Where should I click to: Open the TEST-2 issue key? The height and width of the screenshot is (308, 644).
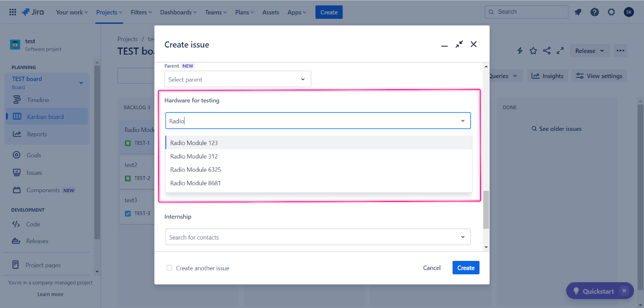(142, 178)
